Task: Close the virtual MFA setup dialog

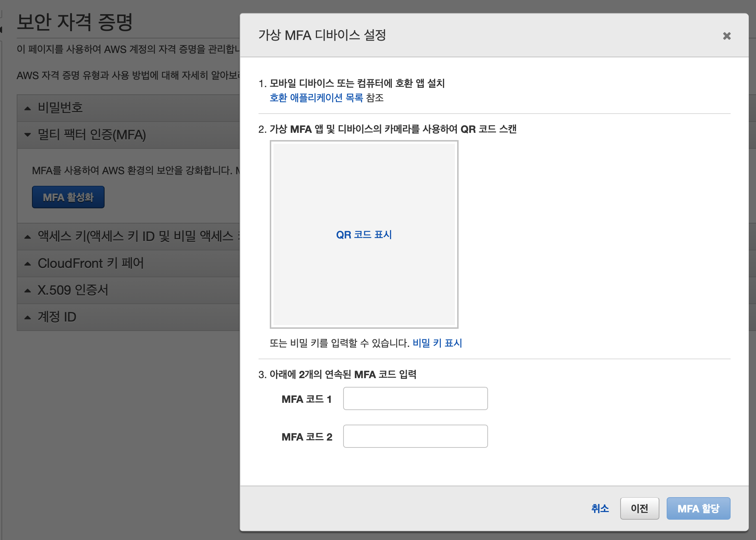Action: click(x=727, y=36)
